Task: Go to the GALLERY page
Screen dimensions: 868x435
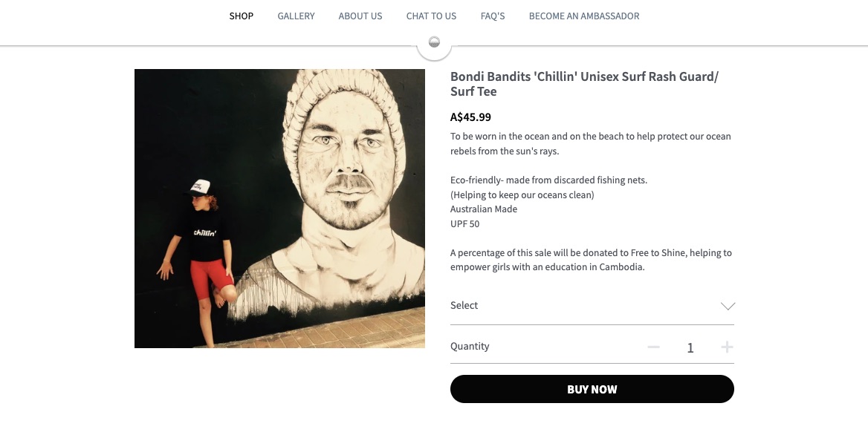Action: pyautogui.click(x=297, y=16)
